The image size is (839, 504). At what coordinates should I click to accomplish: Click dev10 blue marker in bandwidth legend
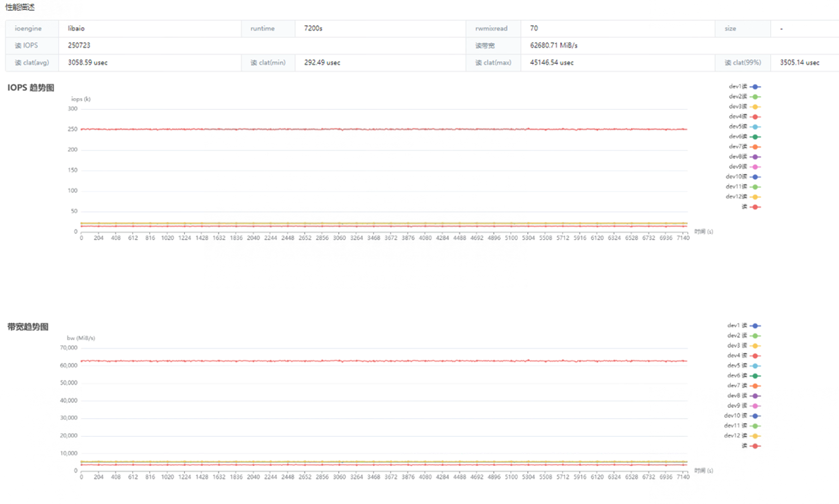coord(755,416)
